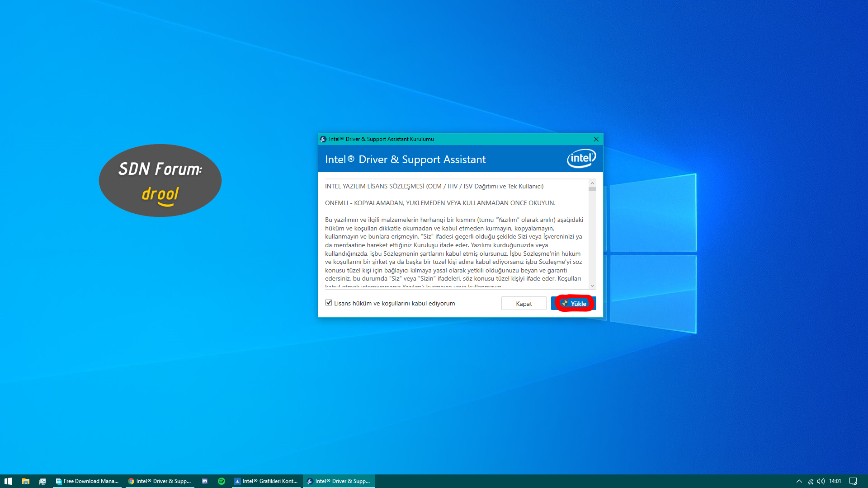Image resolution: width=868 pixels, height=488 pixels.
Task: Open the Discord taskbar icon
Action: 205,481
